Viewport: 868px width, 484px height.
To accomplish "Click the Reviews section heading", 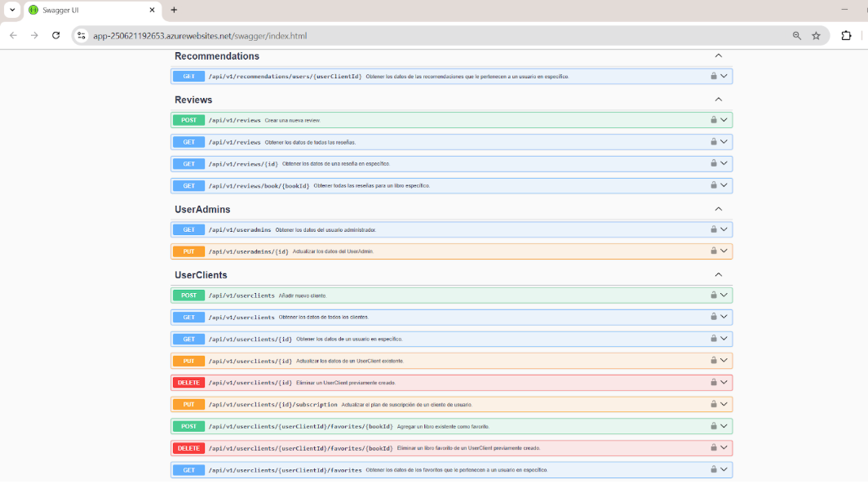I will click(193, 100).
